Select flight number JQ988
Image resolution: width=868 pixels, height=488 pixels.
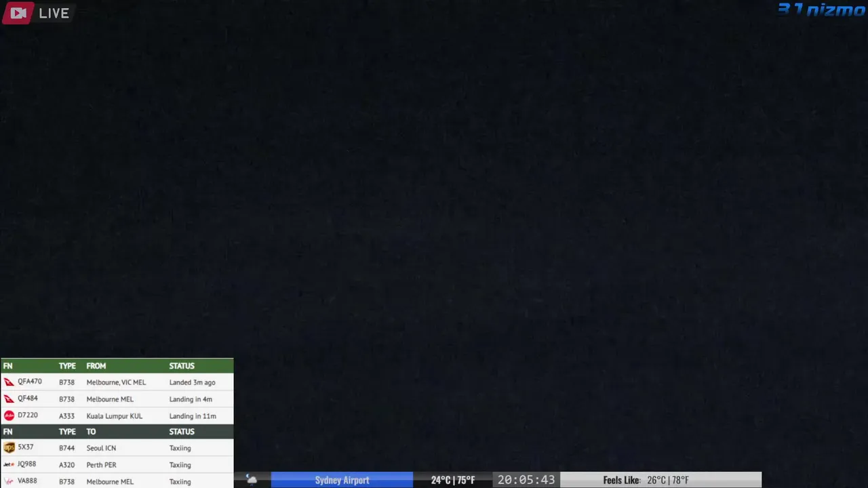27,464
